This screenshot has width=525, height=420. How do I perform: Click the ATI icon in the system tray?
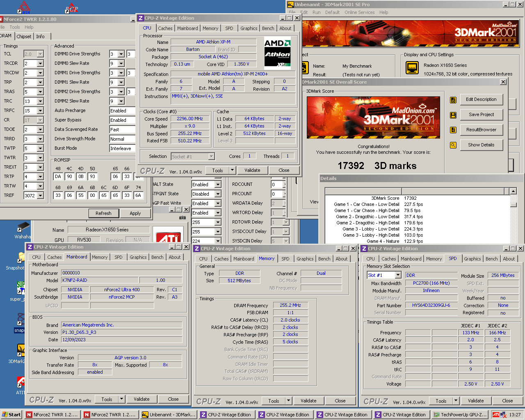[x=496, y=415]
